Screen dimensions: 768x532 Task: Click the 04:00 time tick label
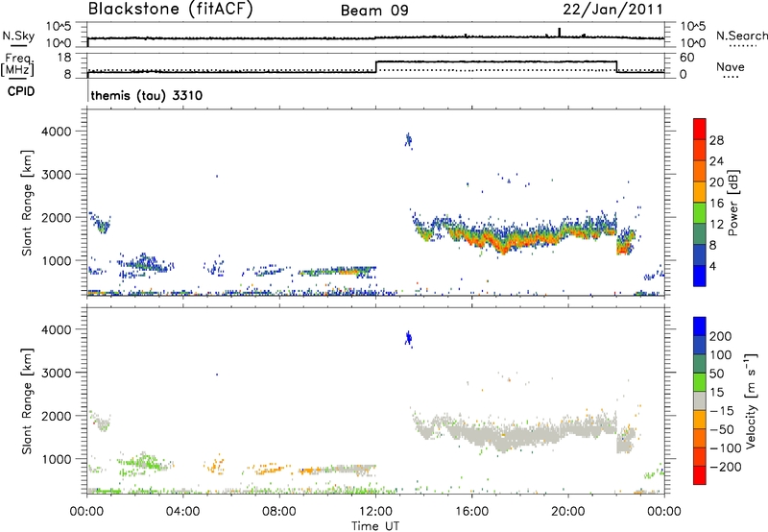[182, 512]
